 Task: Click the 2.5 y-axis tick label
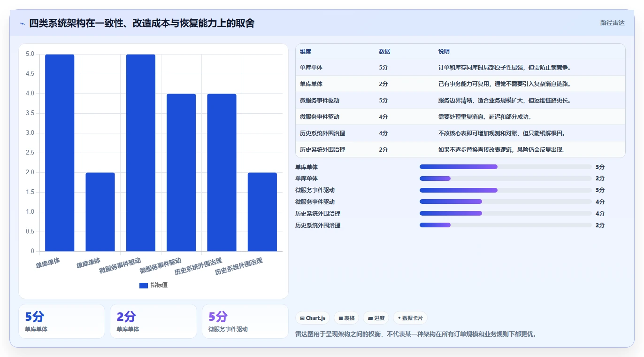(x=30, y=153)
